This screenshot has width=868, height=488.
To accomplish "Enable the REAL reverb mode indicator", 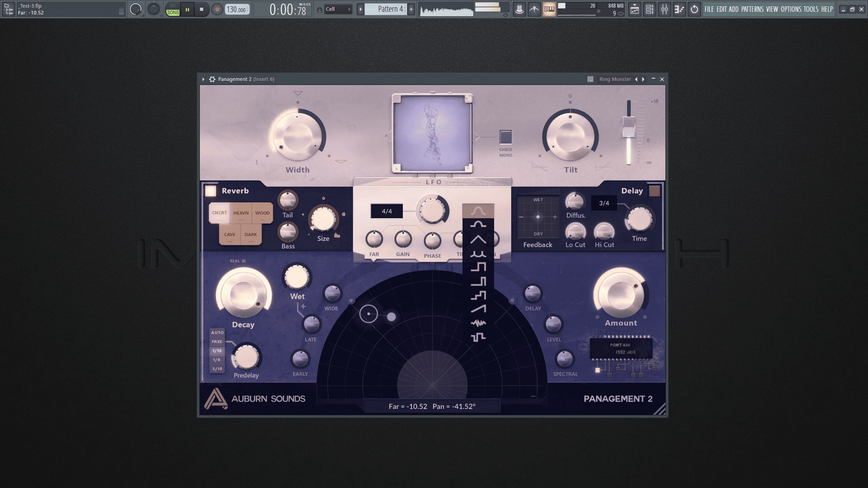I will [x=244, y=261].
